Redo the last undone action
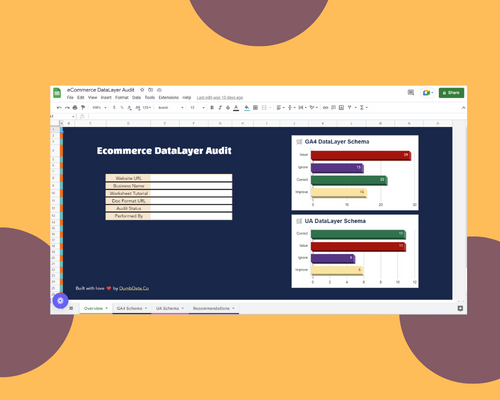 (67, 107)
